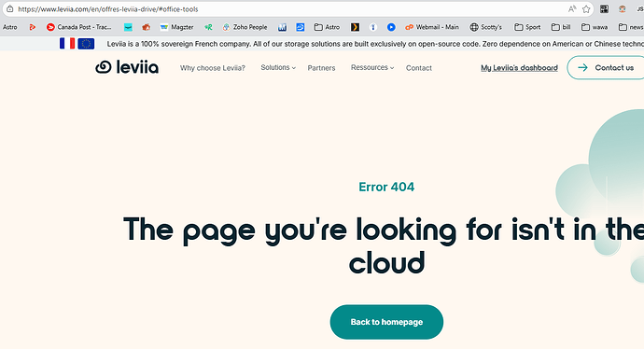Open the Astro text bookmark at far left
The width and height of the screenshot is (644, 349).
coord(10,27)
